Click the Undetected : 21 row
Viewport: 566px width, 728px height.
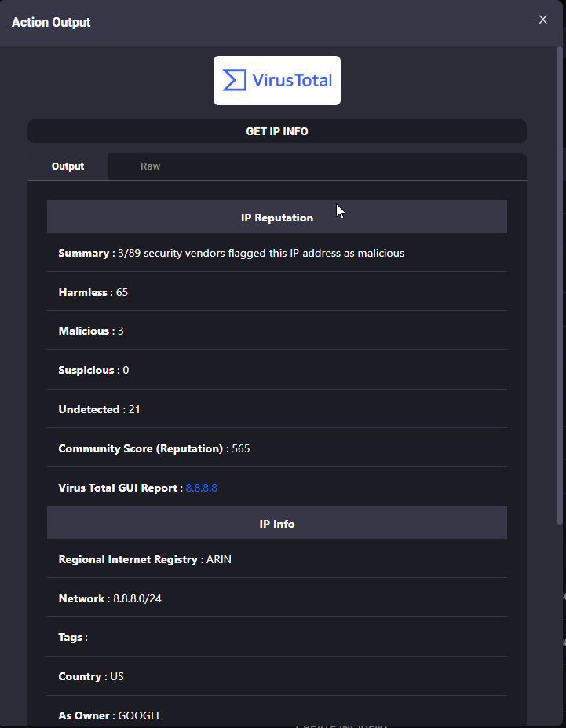[277, 409]
